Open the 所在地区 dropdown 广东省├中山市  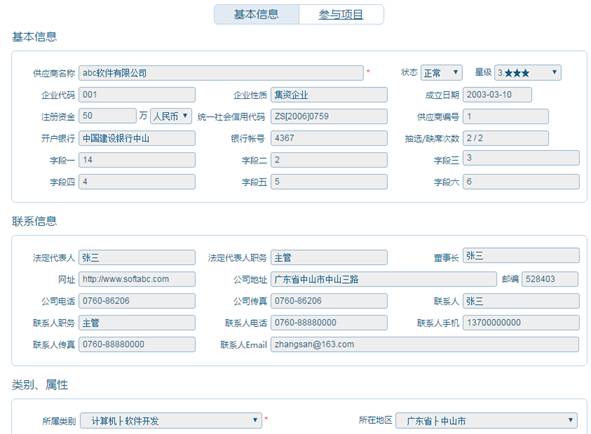click(x=486, y=420)
